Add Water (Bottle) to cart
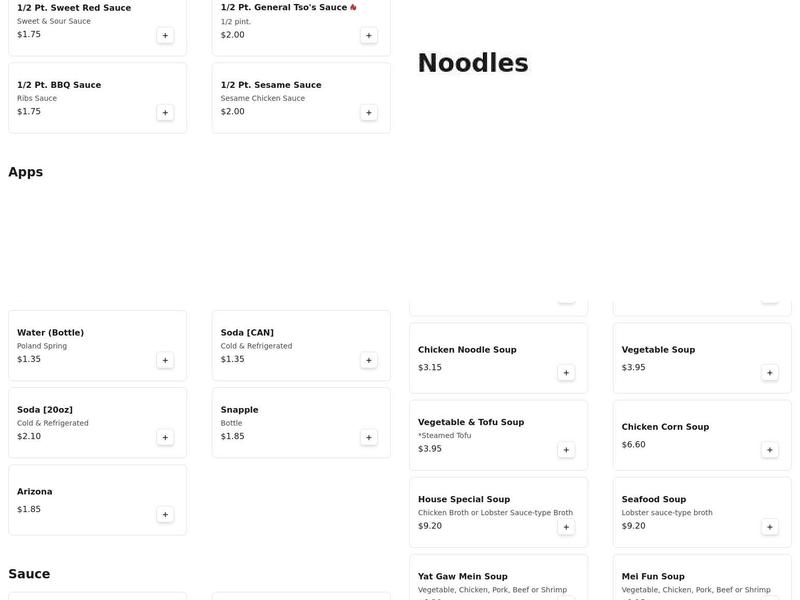Viewport: 800px width, 600px height. tap(165, 360)
